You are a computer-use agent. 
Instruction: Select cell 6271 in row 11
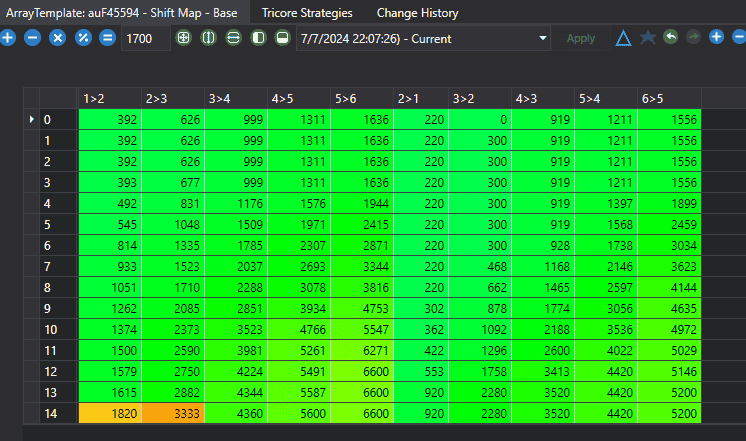362,351
